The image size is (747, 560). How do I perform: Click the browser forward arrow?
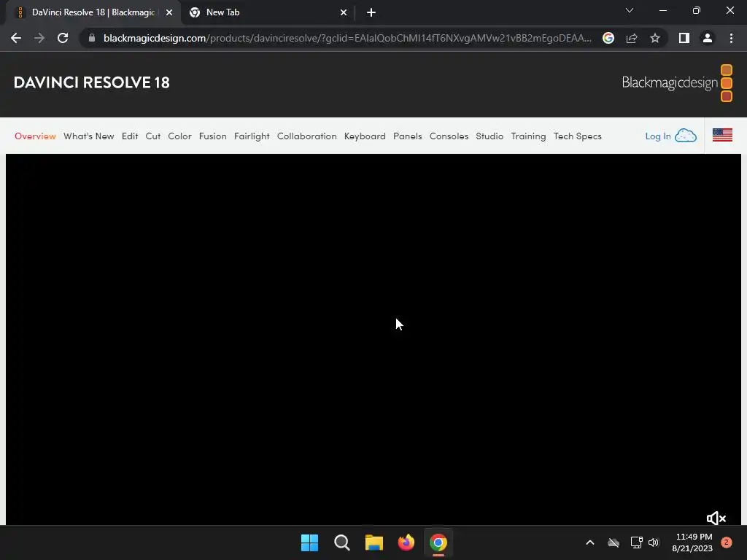pos(39,38)
